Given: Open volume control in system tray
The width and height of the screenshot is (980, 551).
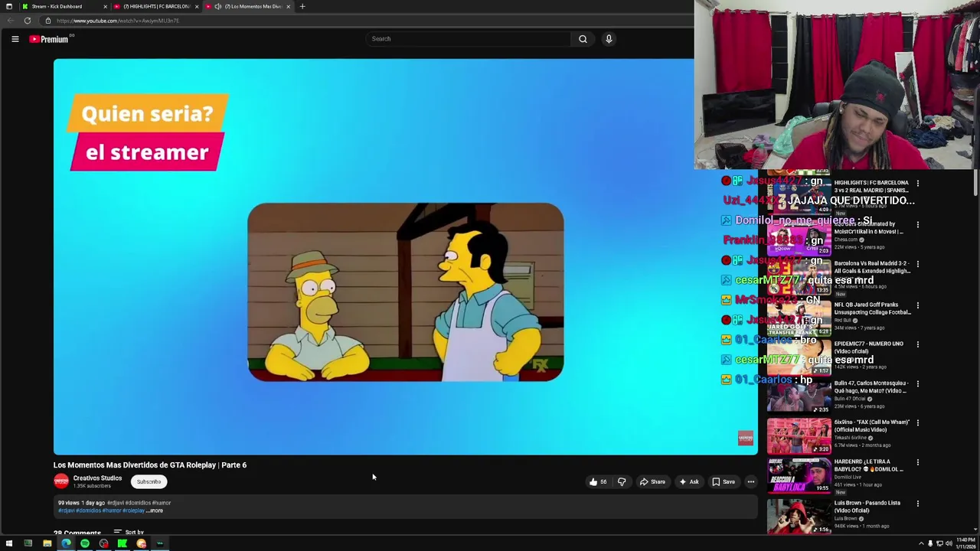Looking at the screenshot, I should (949, 543).
